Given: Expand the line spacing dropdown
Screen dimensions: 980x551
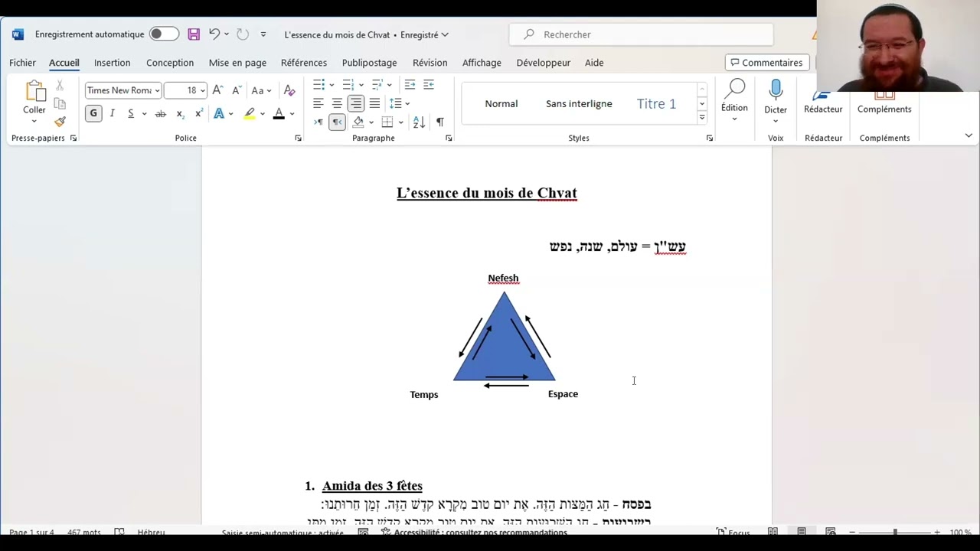Looking at the screenshot, I should tap(407, 103).
